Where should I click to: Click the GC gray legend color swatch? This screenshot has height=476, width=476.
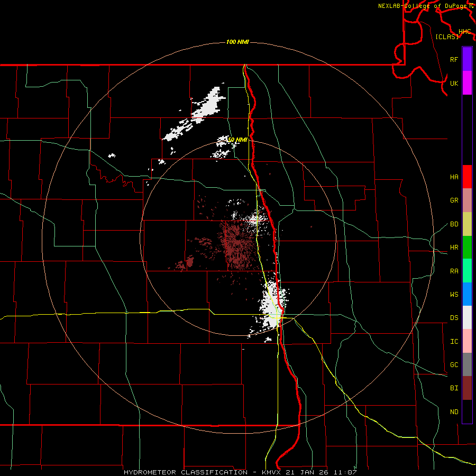coord(467,364)
